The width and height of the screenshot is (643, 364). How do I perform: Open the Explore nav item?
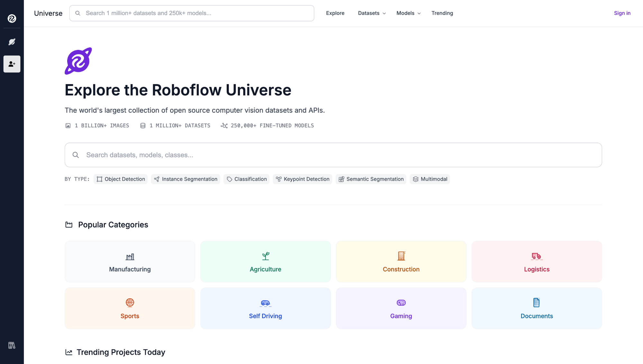pos(335,13)
